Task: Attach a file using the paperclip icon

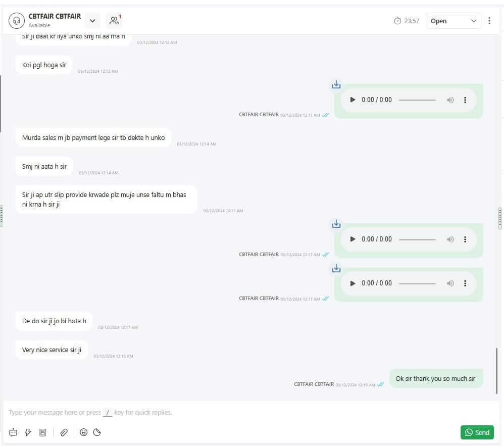Action: tap(64, 432)
